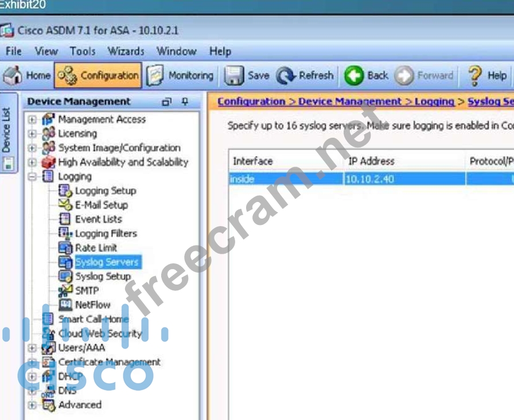
Task: Click the Home toolbar icon
Action: tap(13, 76)
